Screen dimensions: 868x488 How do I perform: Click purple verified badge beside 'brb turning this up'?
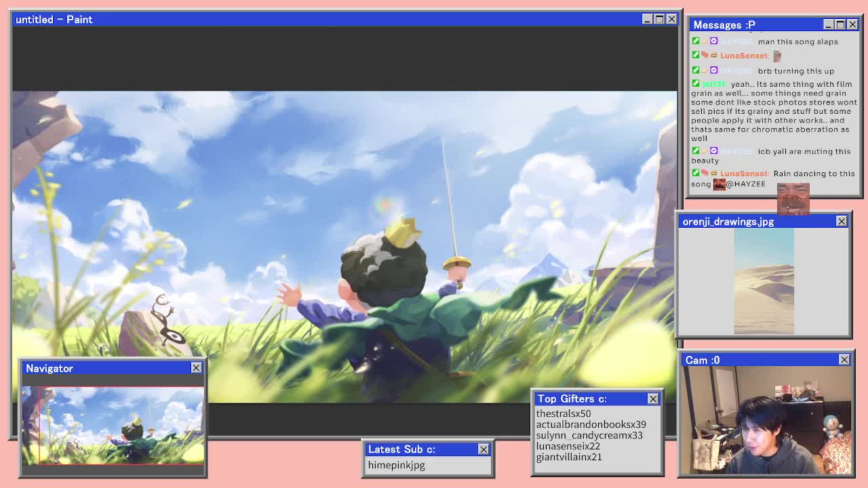(x=713, y=70)
